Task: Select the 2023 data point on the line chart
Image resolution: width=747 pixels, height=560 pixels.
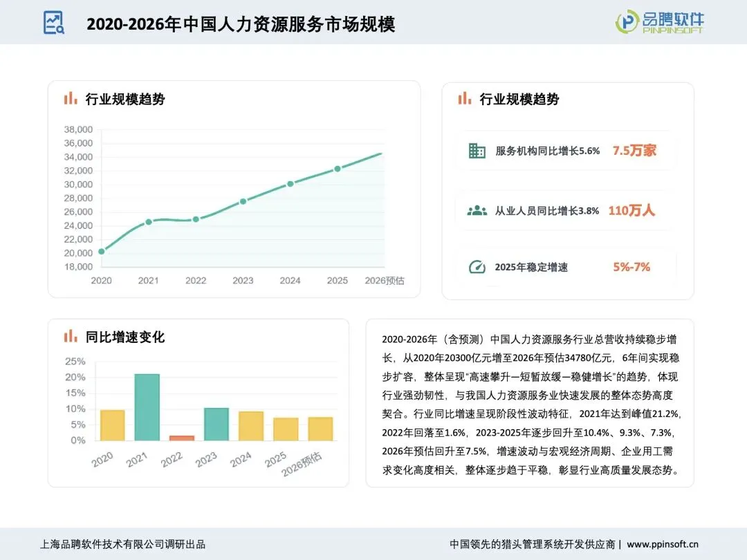Action: point(243,201)
